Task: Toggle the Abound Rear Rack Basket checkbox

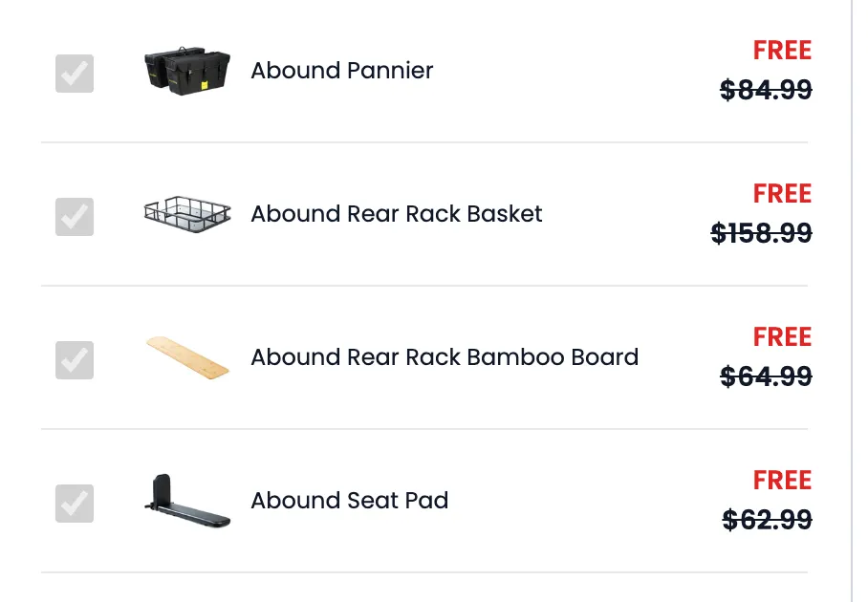Action: coord(75,216)
